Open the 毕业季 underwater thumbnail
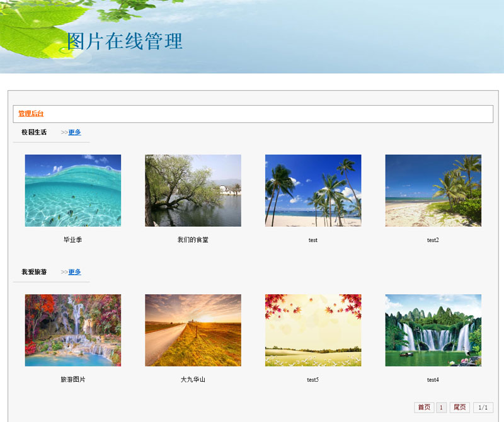The height and width of the screenshot is (422, 504). pyautogui.click(x=73, y=191)
